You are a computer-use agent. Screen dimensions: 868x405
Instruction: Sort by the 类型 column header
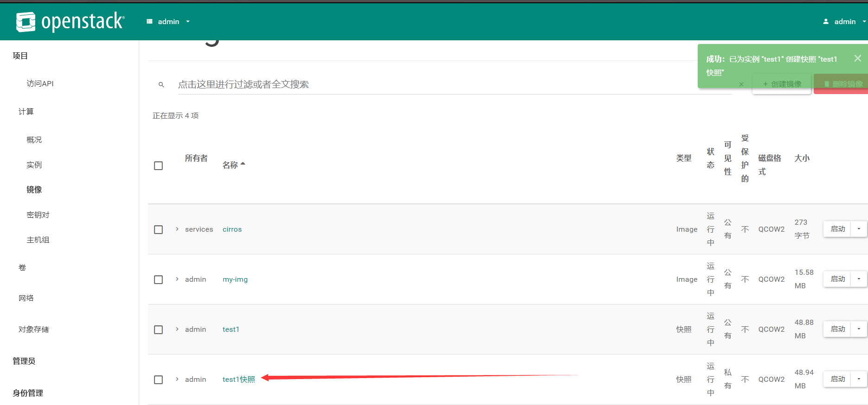(x=684, y=158)
